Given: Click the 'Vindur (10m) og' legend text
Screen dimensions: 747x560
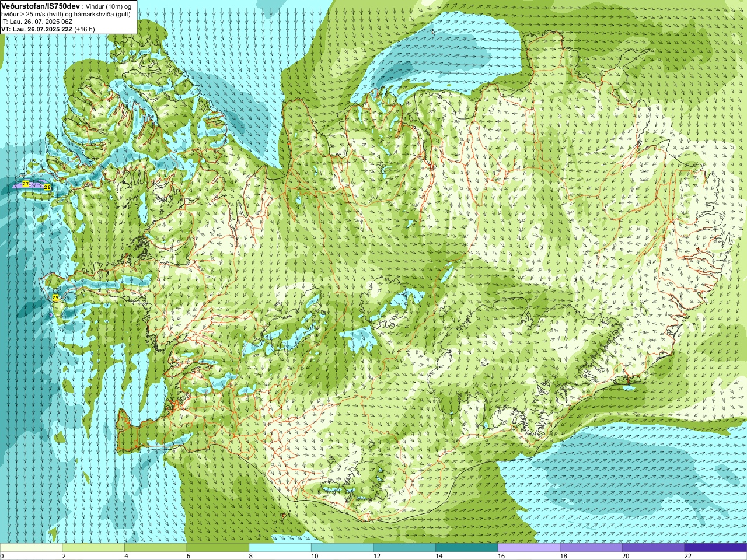Looking at the screenshot, I should coord(109,6).
